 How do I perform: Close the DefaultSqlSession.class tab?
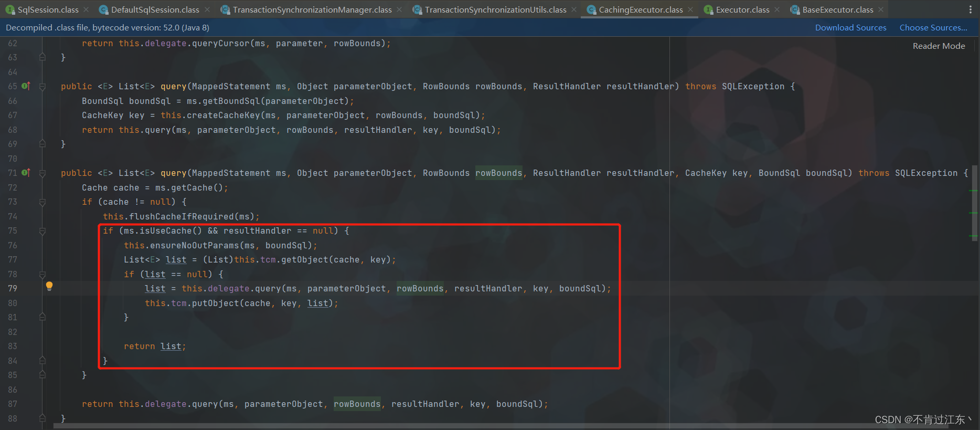coord(207,9)
